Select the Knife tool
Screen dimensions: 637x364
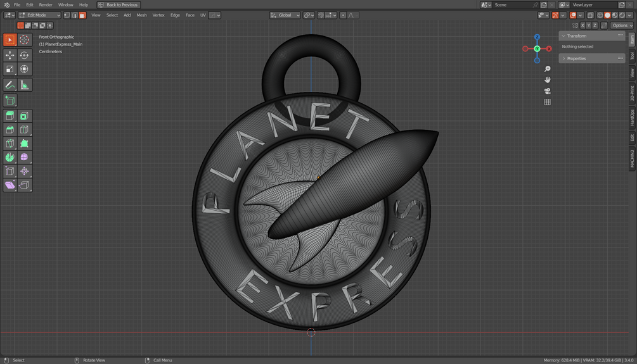[x=10, y=144]
